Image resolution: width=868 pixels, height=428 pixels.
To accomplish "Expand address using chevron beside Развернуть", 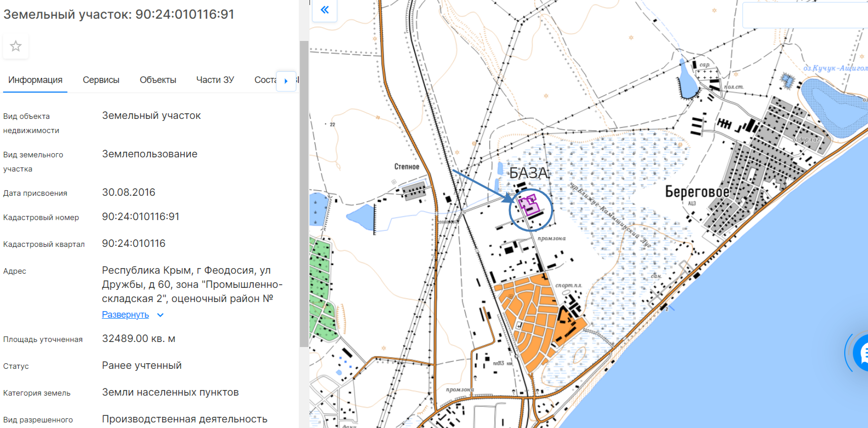I will coord(161,315).
